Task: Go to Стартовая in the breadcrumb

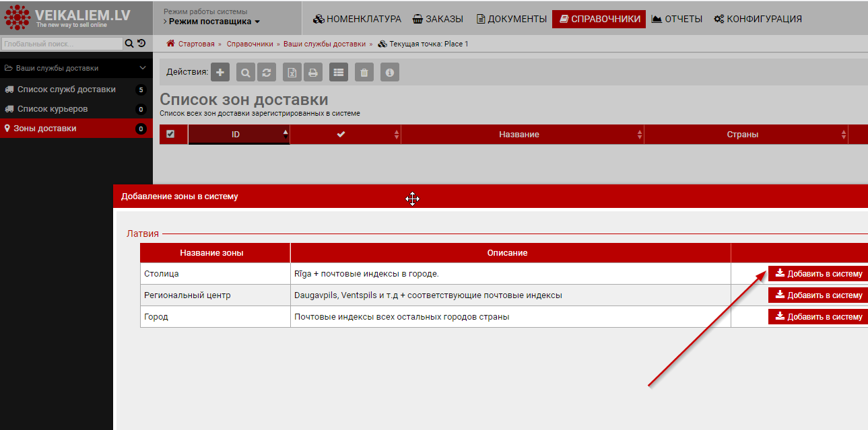Action: click(196, 44)
